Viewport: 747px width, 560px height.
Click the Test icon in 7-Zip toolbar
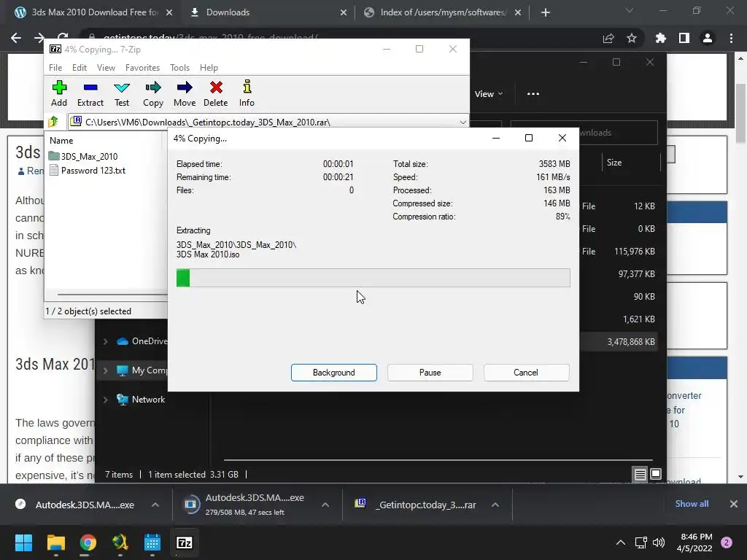122,93
